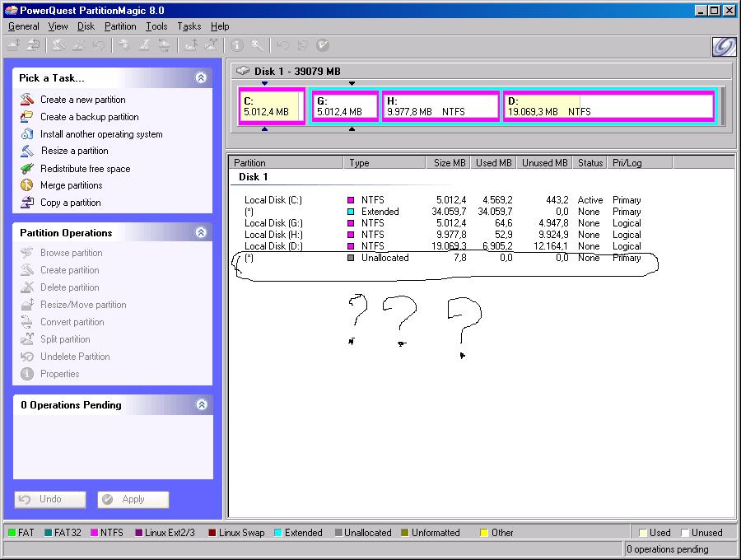This screenshot has width=741, height=560.
Task: Click the Active status cell
Action: [x=590, y=200]
